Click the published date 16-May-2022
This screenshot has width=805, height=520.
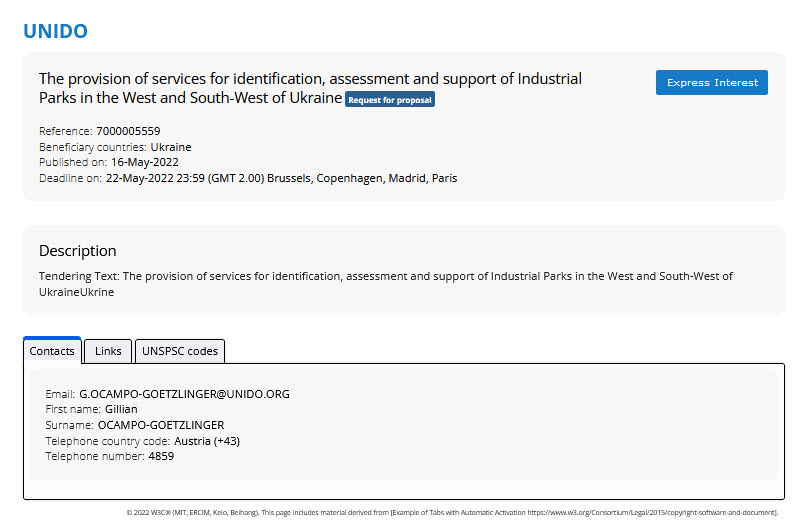[145, 162]
